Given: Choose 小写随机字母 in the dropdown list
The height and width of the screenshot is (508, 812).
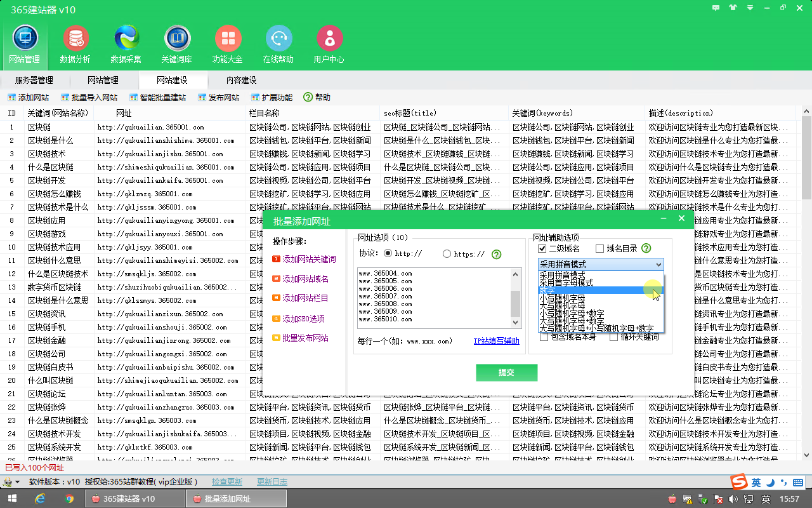Looking at the screenshot, I should (601, 298).
